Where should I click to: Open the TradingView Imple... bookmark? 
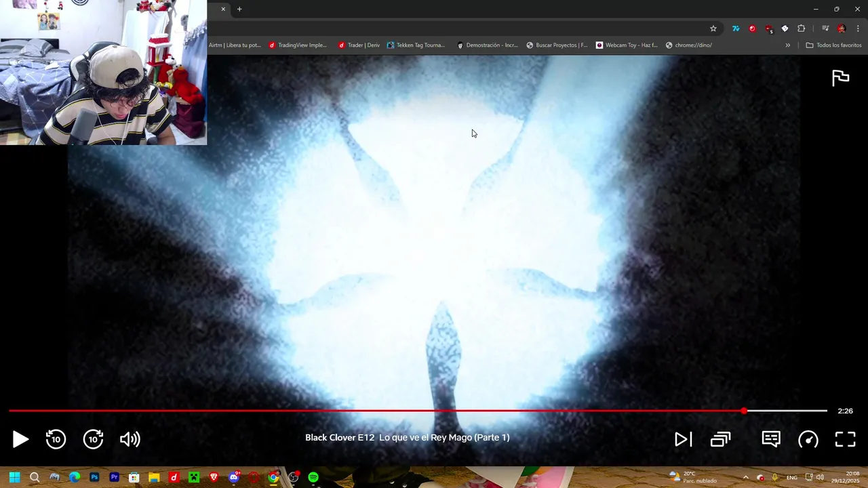298,45
